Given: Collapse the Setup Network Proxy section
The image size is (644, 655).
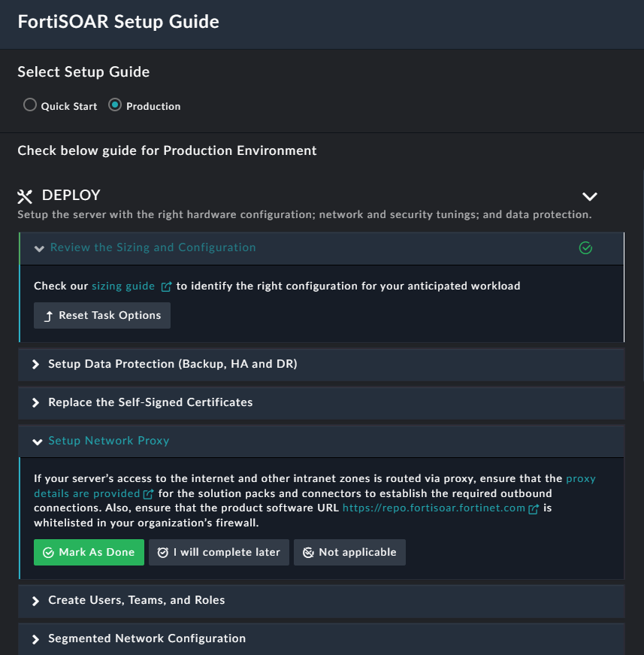Looking at the screenshot, I should click(x=38, y=441).
